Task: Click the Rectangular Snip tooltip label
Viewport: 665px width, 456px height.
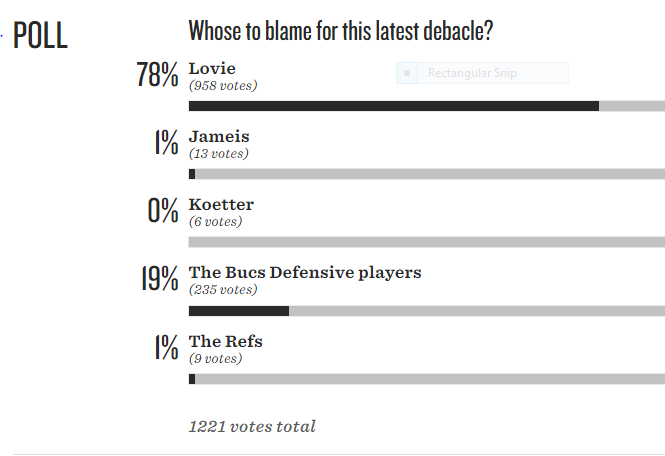Action: (x=472, y=73)
